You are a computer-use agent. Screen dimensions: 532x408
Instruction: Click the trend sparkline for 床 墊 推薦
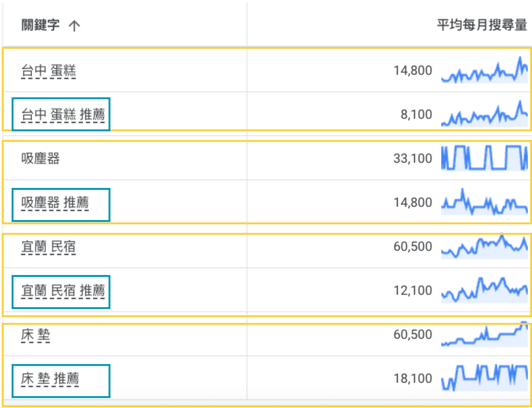click(x=484, y=378)
